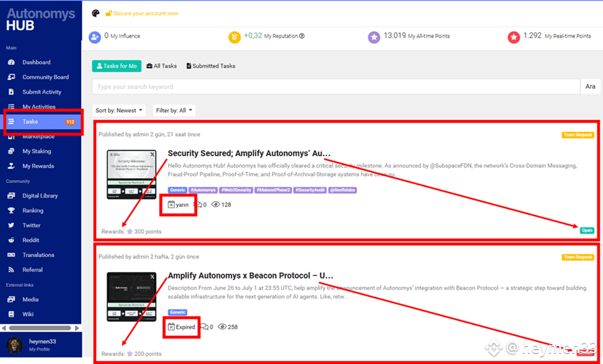
Task: Click the sidebar horizontal scrollbar
Action: (x=40, y=328)
